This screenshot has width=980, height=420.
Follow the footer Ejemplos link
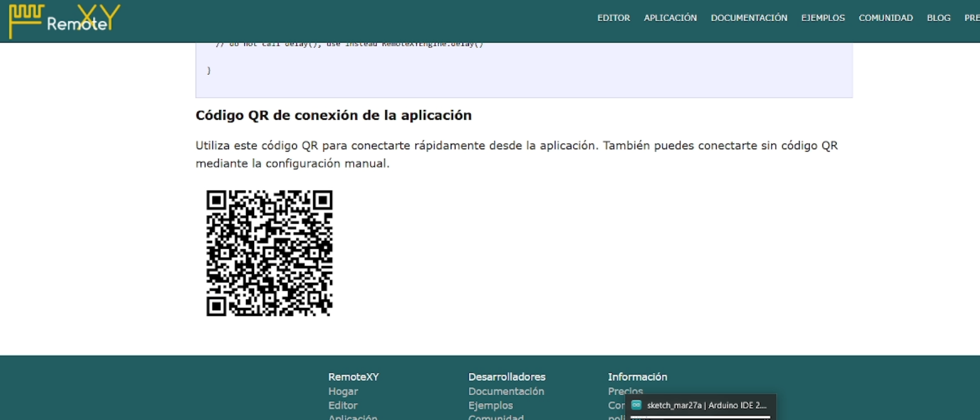click(491, 405)
